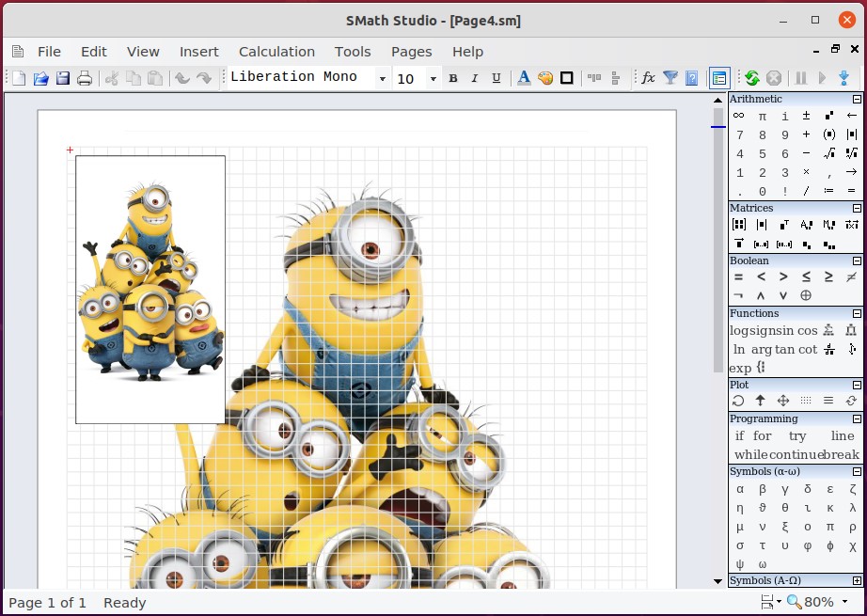Screen dimensions: 867x616
Task: Click the 'while' programming button
Action: [x=752, y=454]
